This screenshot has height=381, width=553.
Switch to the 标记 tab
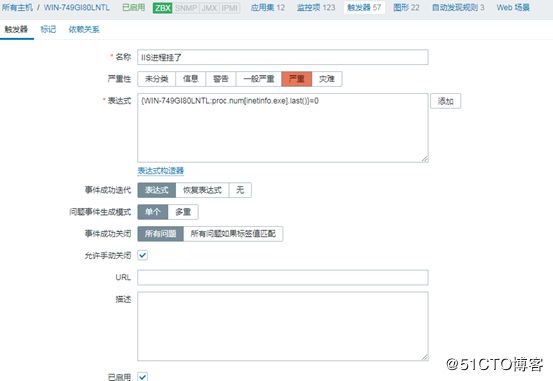point(48,29)
